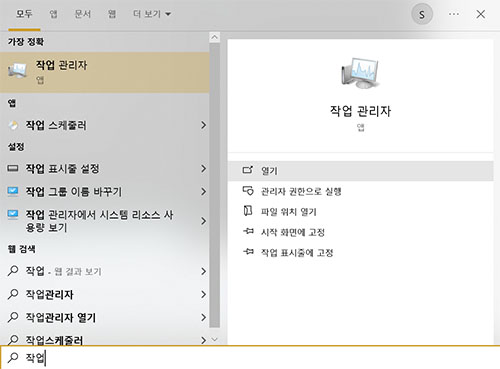Expand the 작업관리자 열기 chevron
Screen dimensions: 500x369
point(203,317)
